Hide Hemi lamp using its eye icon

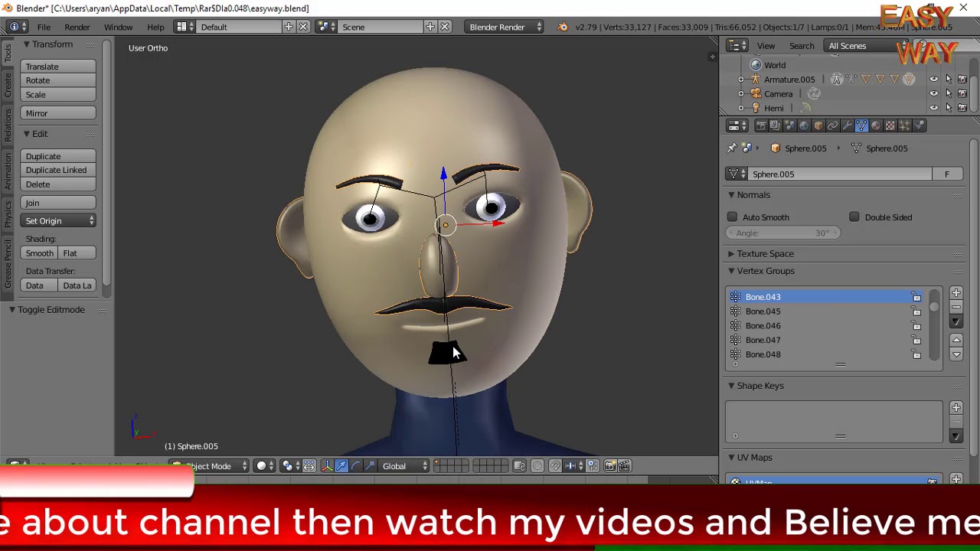click(x=933, y=108)
